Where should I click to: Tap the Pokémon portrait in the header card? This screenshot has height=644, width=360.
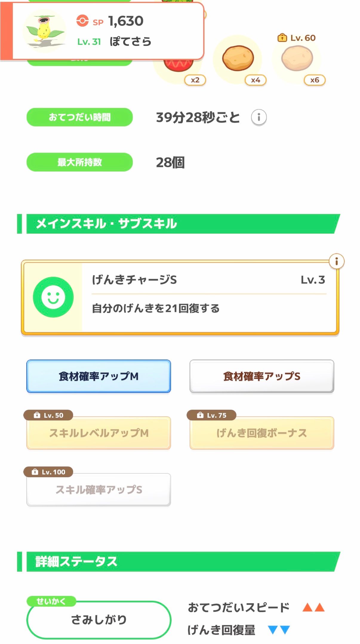click(x=44, y=31)
